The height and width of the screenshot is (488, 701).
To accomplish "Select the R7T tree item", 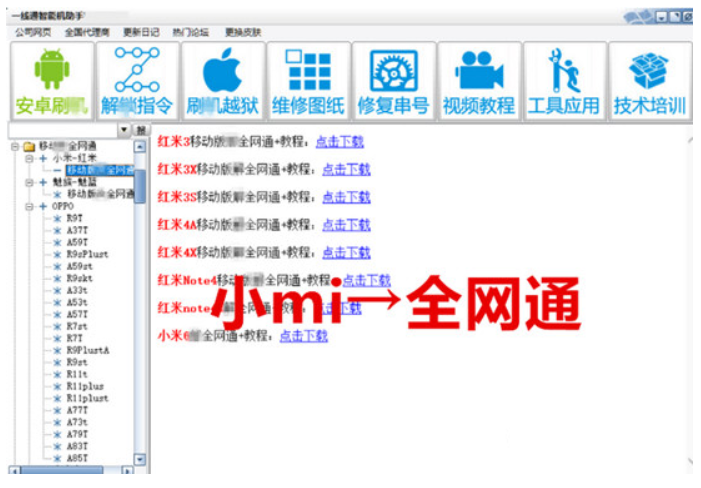I will [x=75, y=338].
